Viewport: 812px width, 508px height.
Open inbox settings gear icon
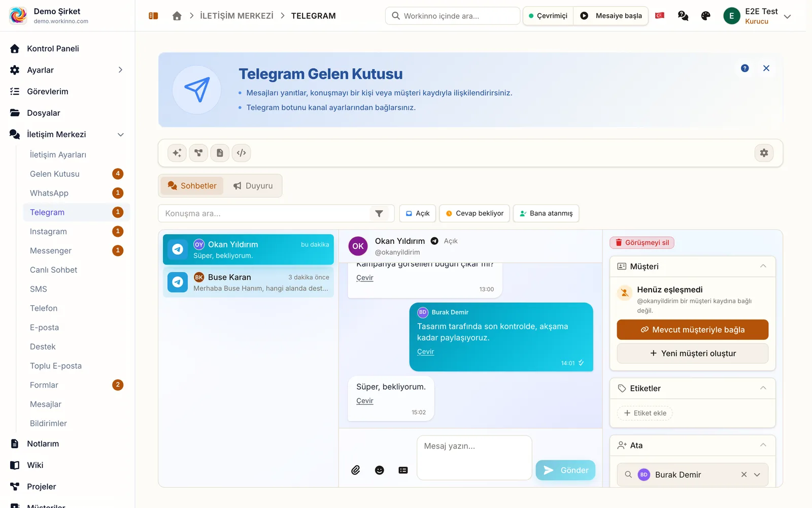pos(764,153)
